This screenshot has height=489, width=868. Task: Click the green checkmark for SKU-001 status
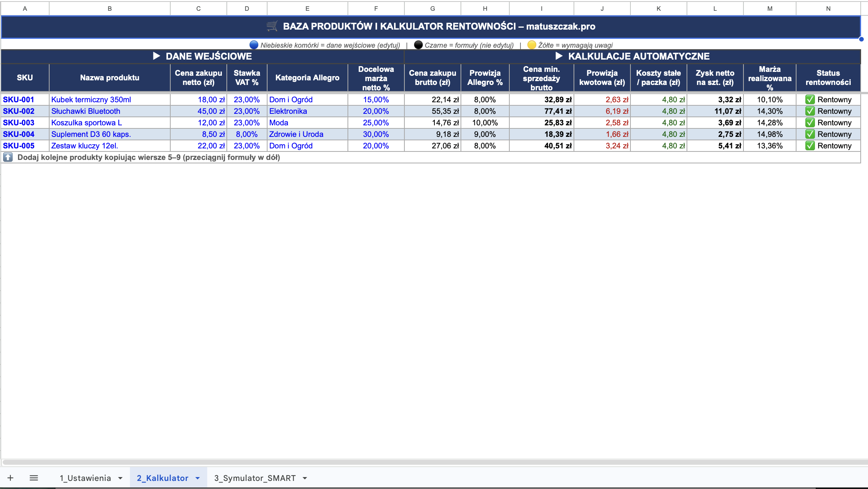coord(810,100)
